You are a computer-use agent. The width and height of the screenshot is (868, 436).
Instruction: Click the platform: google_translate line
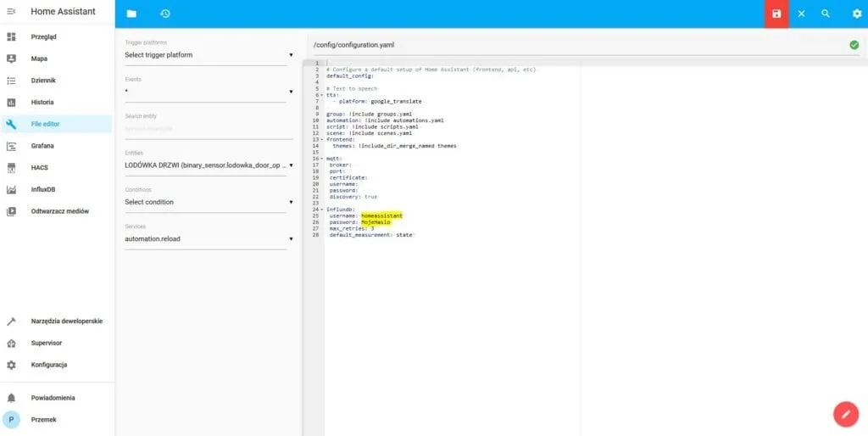coord(377,102)
